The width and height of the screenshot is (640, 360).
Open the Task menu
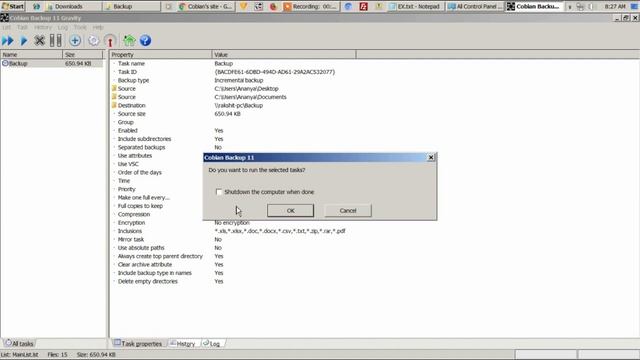pyautogui.click(x=22, y=27)
